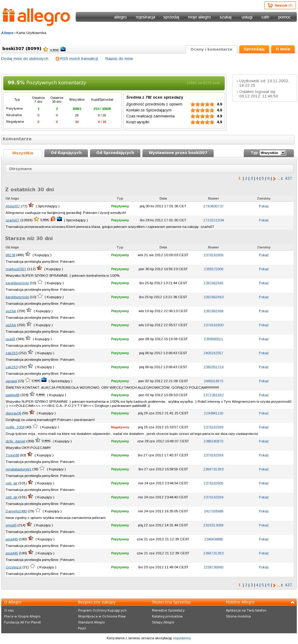Switch to the Od Sprzedających tab
The image size is (298, 644).
point(115,153)
